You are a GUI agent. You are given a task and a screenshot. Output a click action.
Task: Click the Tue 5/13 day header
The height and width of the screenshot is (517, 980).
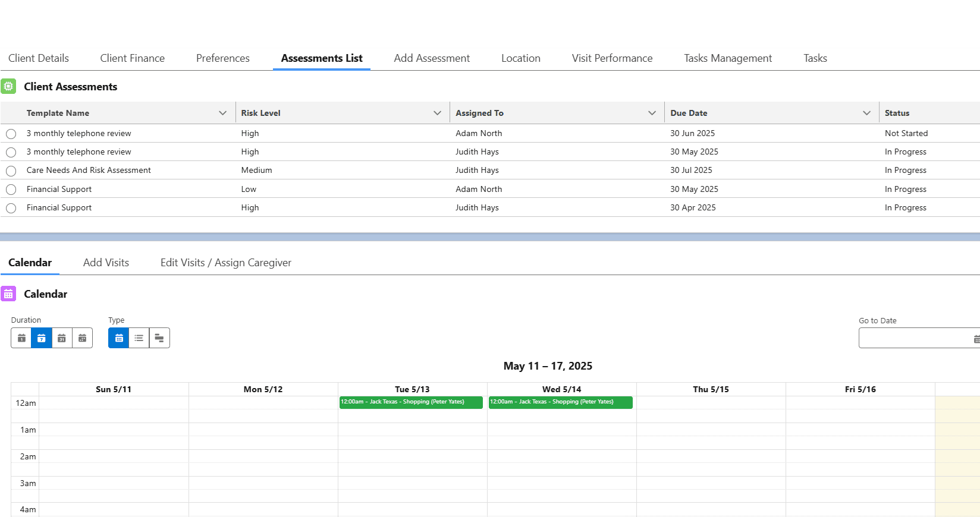click(412, 389)
